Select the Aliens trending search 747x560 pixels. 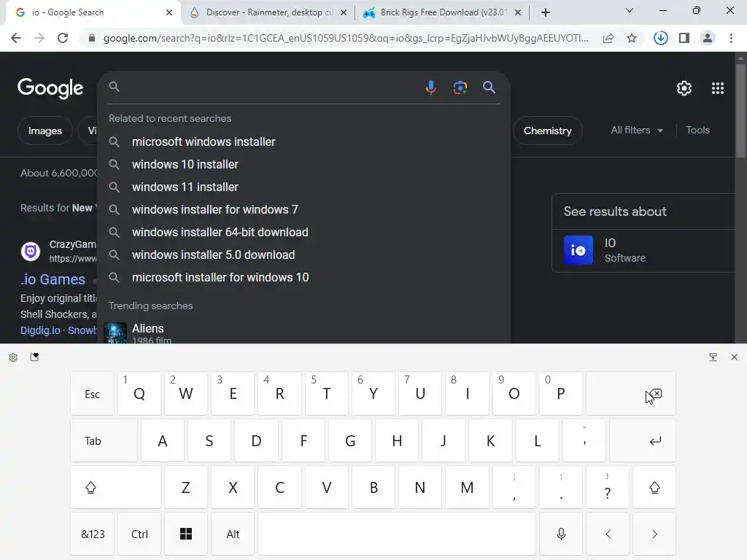pos(303,332)
